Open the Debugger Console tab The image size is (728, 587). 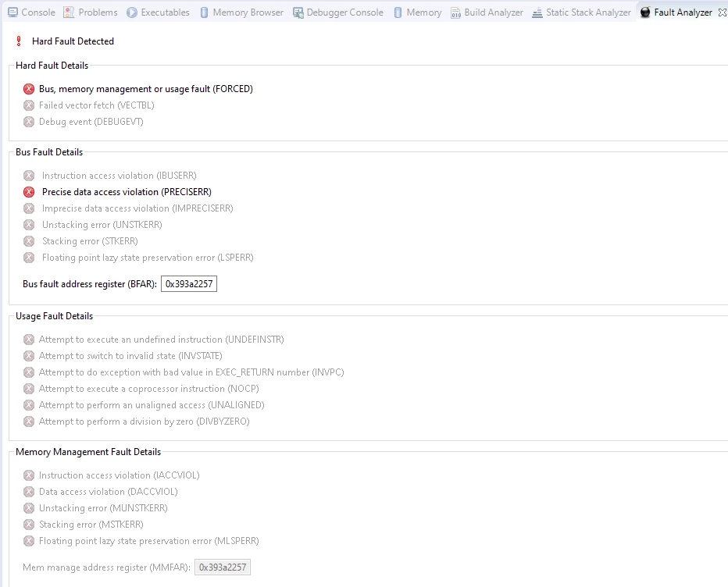click(338, 12)
